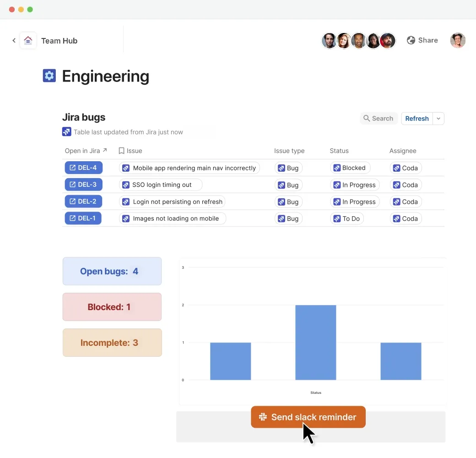Click the Refresh button

pyautogui.click(x=417, y=119)
